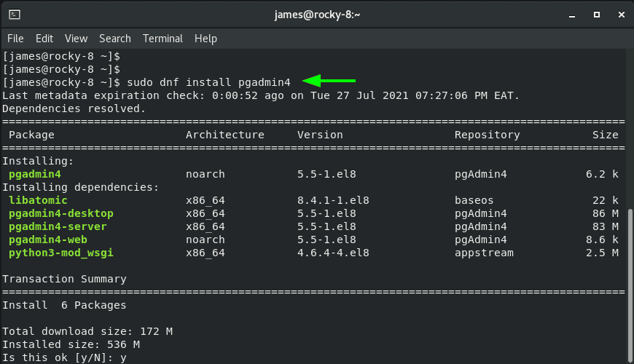The height and width of the screenshot is (364, 634).
Task: Click the 'Last metadata expiration check' line
Action: [260, 96]
